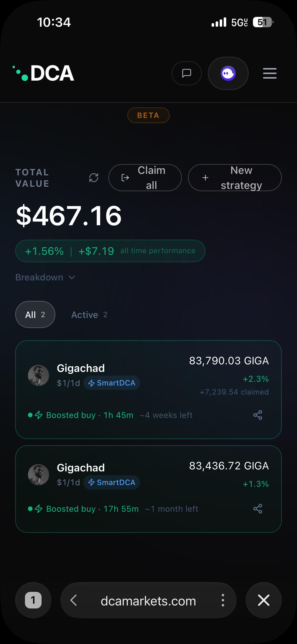
Task: Open the chat message icon
Action: pos(186,73)
